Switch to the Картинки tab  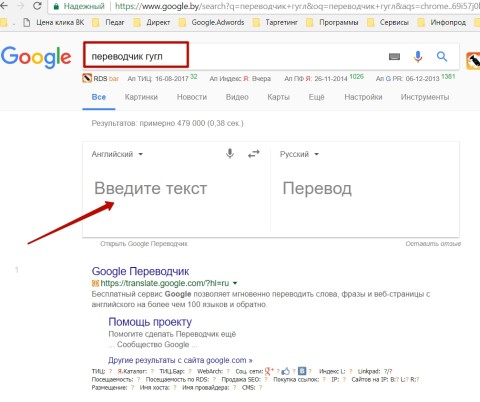[x=141, y=97]
